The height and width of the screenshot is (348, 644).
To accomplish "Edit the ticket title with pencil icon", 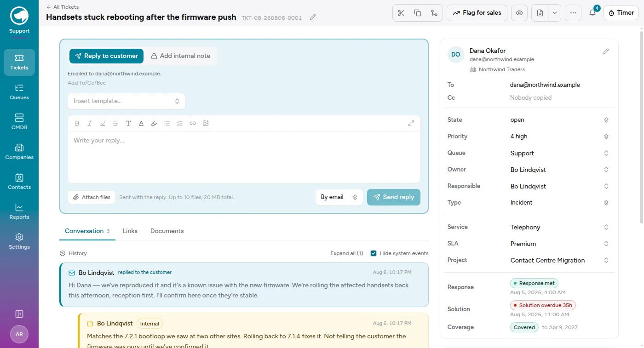I will coord(313,17).
